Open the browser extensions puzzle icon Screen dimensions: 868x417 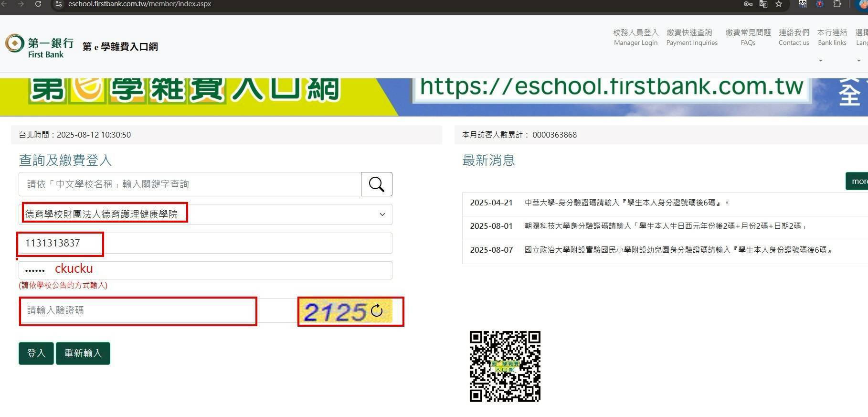(x=837, y=4)
